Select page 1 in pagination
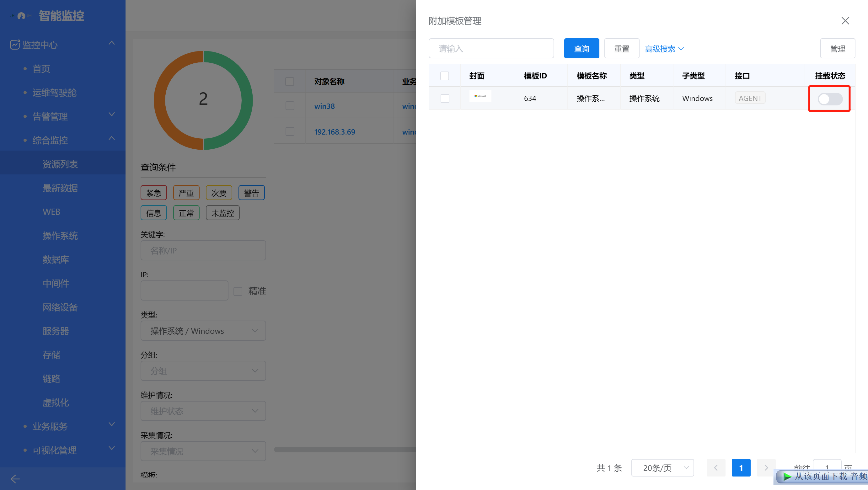The height and width of the screenshot is (490, 868). tap(741, 467)
